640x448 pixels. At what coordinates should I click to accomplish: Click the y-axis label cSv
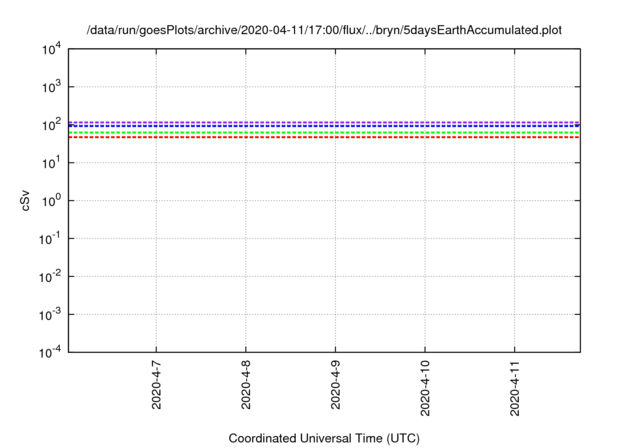click(25, 201)
